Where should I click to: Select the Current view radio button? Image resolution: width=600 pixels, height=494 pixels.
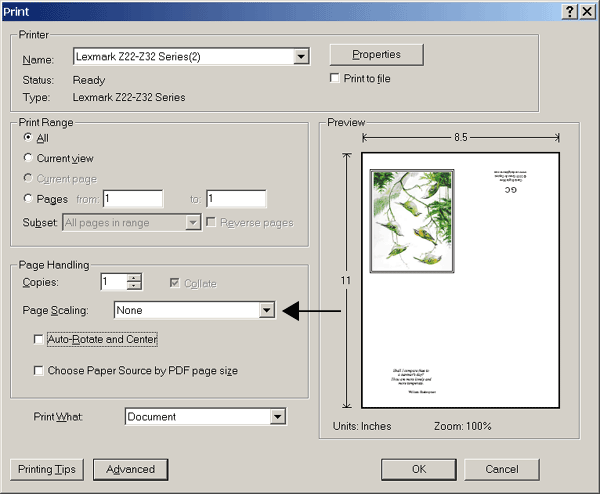click(x=28, y=158)
